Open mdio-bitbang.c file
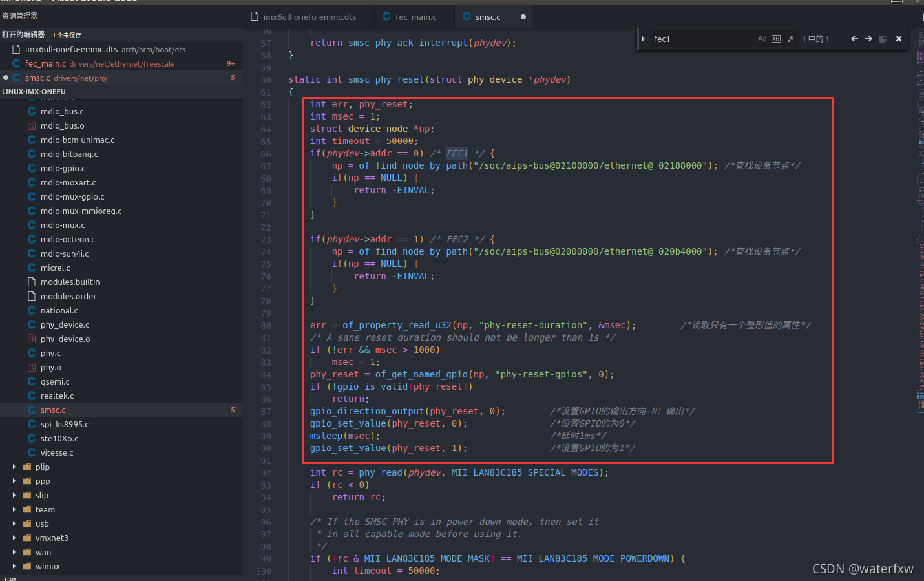 [121, 154]
